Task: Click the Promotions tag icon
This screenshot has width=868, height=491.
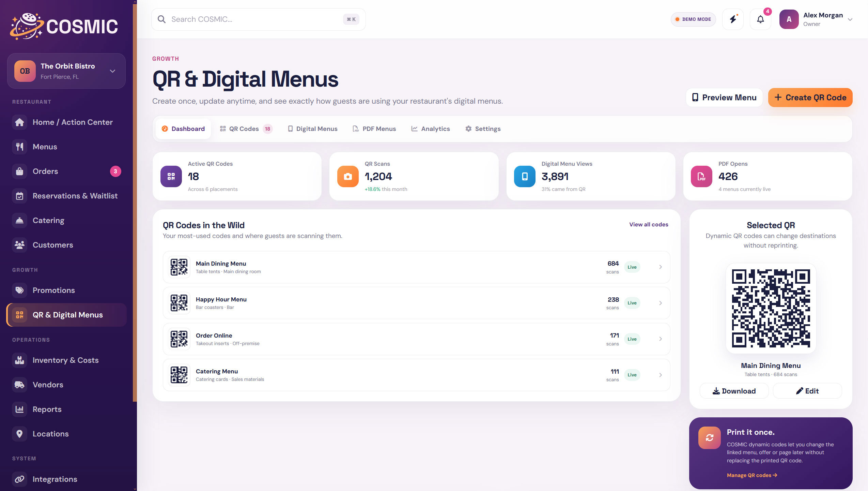Action: (x=20, y=290)
